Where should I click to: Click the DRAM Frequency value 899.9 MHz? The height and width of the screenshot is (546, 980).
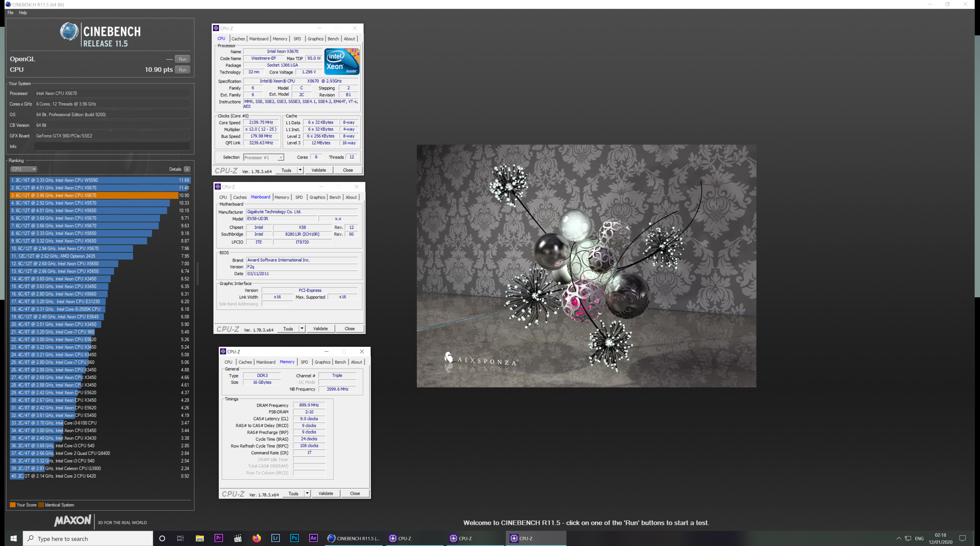(309, 405)
